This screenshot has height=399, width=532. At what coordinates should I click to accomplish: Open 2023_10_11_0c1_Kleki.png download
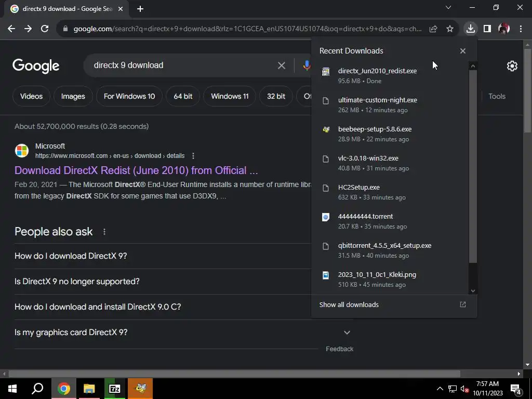(390, 280)
